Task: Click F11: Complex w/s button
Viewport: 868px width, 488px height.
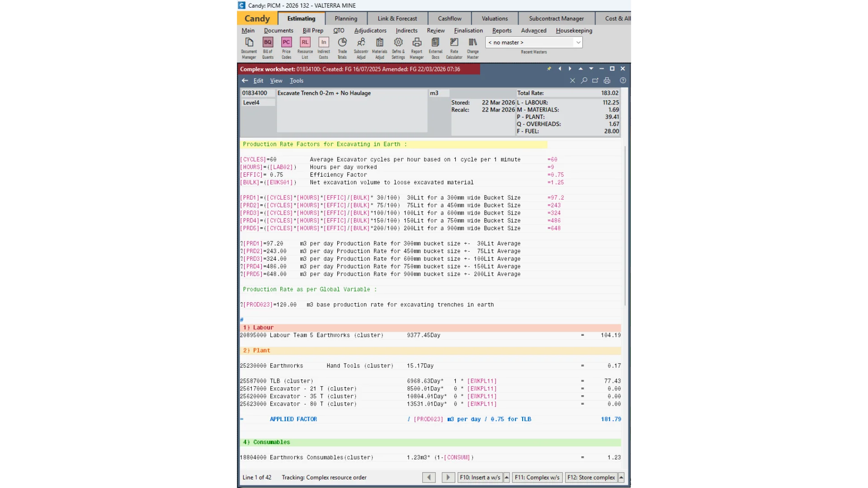Action: [537, 477]
